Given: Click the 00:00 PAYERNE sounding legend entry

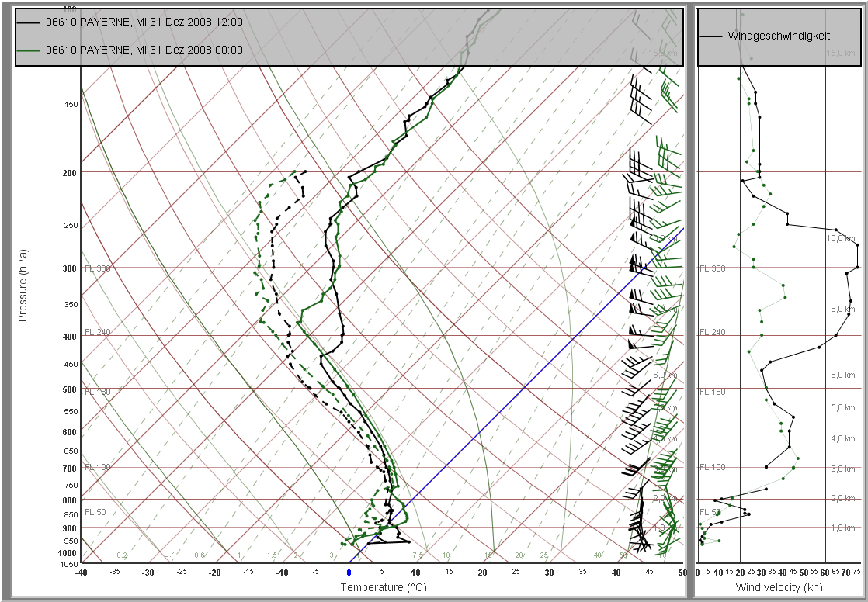Looking at the screenshot, I should pyautogui.click(x=144, y=50).
